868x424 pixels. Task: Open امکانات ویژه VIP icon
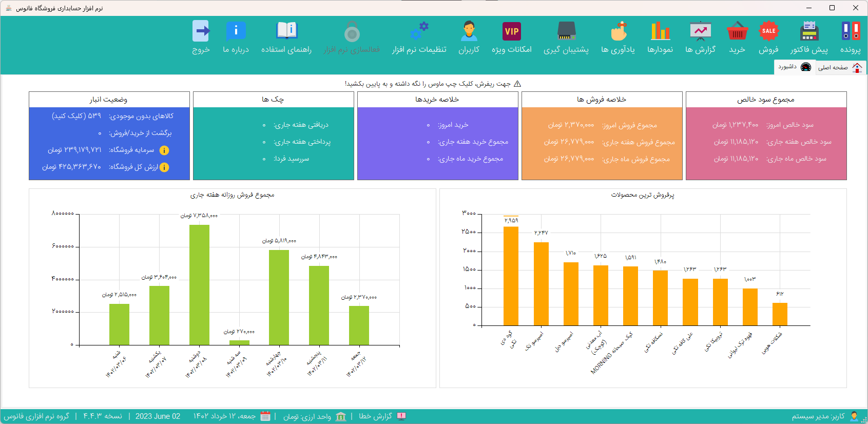coord(512,31)
